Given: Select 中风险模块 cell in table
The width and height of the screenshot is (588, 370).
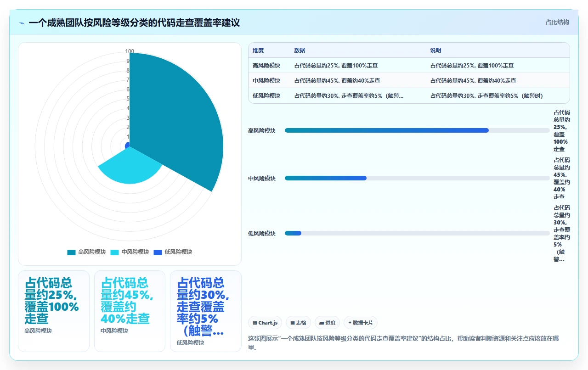Looking at the screenshot, I should coord(266,81).
